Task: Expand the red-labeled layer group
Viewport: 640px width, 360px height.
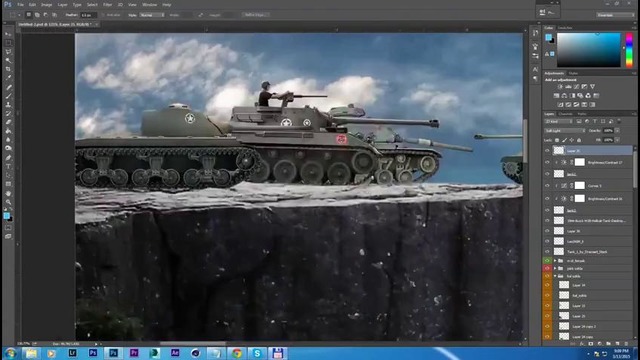Action: [555, 268]
